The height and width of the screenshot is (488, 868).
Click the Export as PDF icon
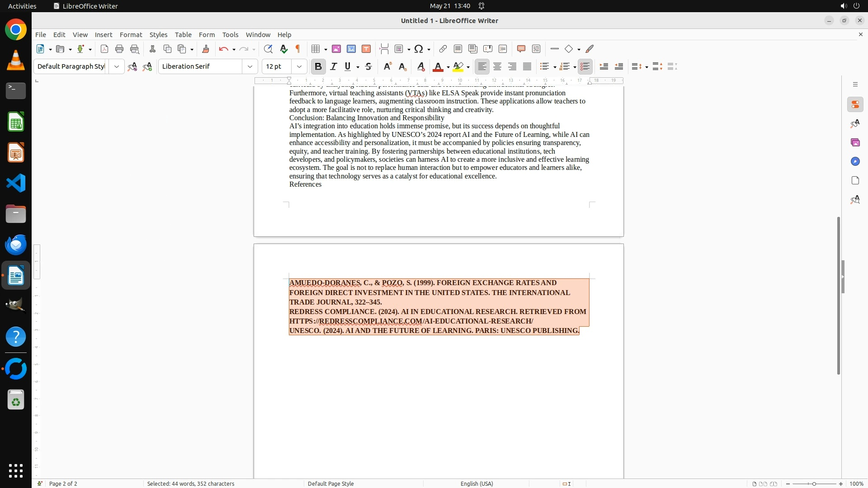pos(104,49)
